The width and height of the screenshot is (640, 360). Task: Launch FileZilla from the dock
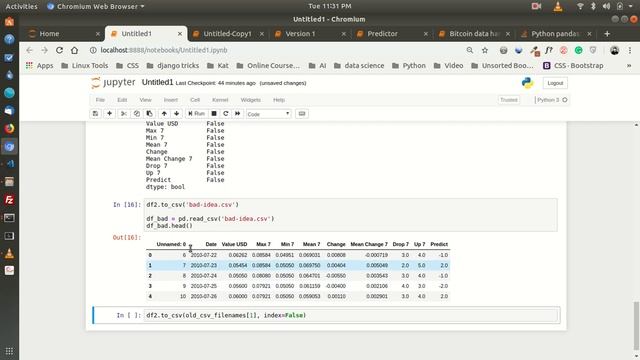tap(9, 200)
